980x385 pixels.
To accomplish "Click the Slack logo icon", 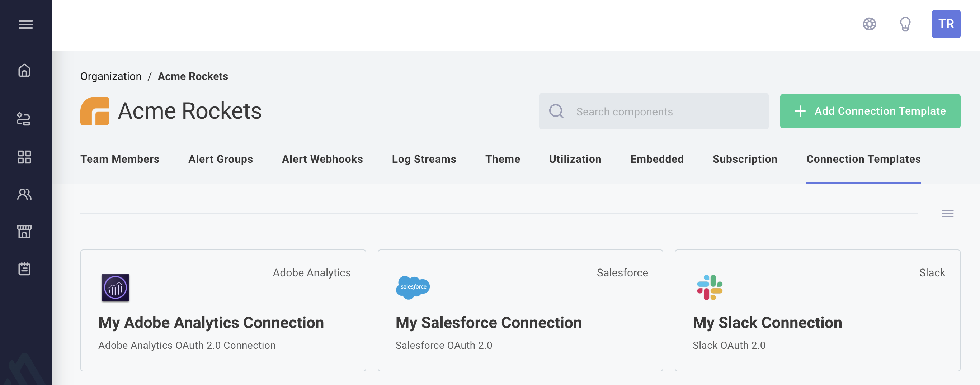I will pos(710,287).
